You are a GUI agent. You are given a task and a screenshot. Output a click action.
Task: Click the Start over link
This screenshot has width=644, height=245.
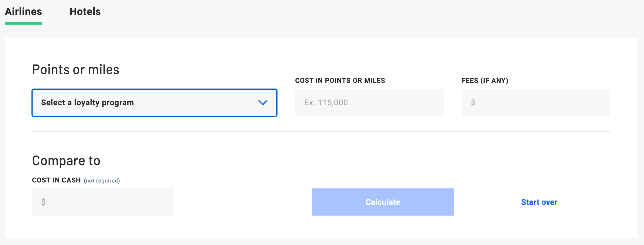click(539, 202)
